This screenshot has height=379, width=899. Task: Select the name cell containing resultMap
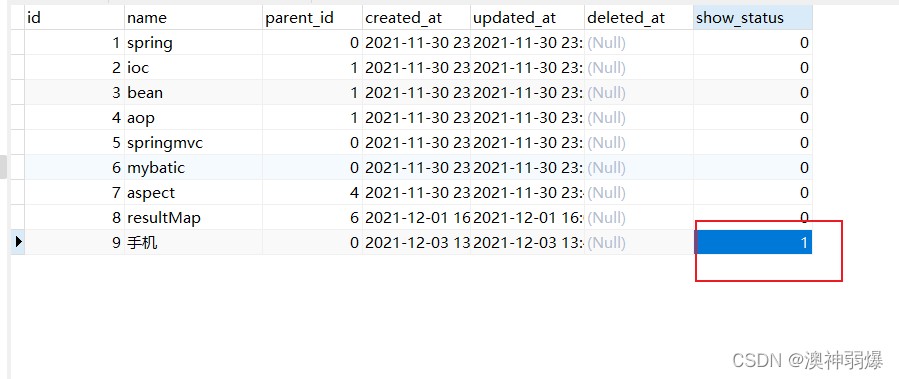193,217
